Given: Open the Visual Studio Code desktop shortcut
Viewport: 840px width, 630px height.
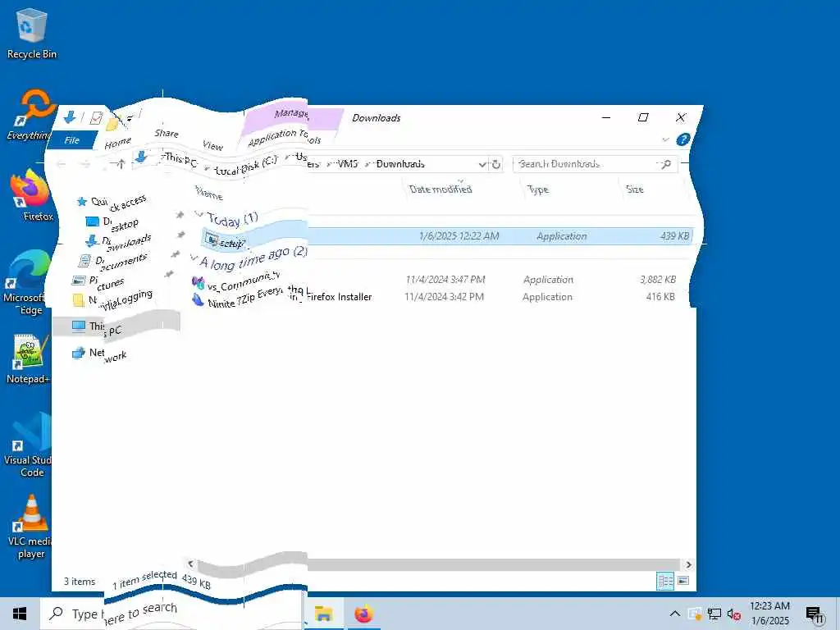Looking at the screenshot, I should pos(28,445).
